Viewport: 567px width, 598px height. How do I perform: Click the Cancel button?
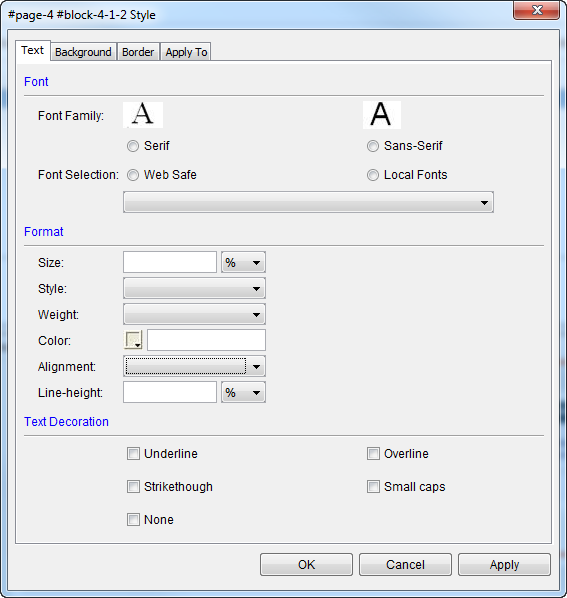pos(405,564)
